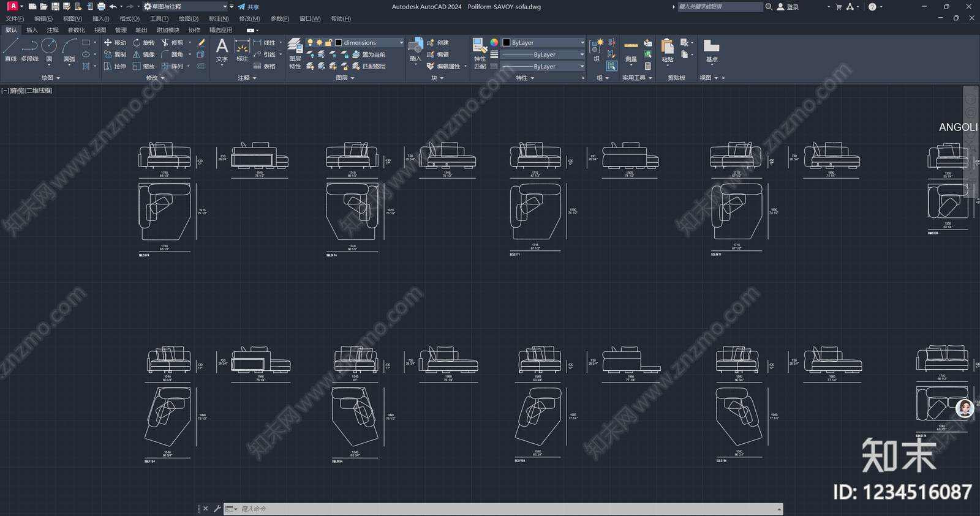980x516 pixels.
Task: Click the black color swatch in ByLayer color box
Action: tap(507, 43)
